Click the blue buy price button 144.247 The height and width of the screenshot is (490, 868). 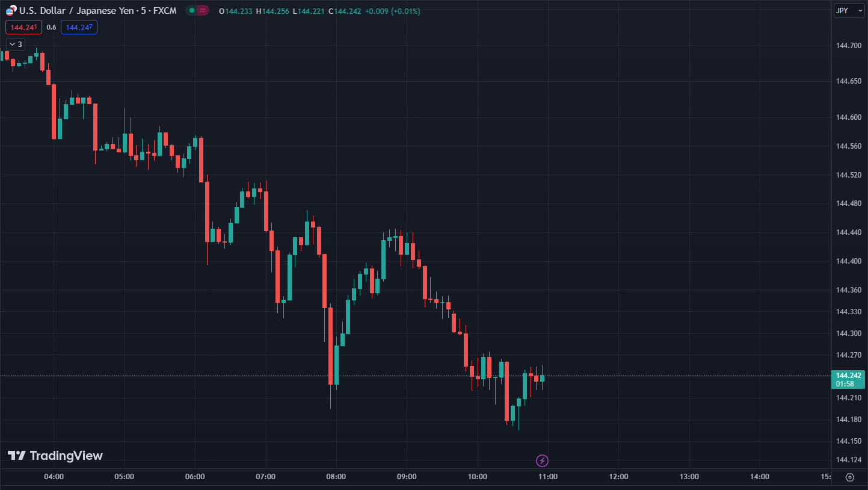click(79, 27)
